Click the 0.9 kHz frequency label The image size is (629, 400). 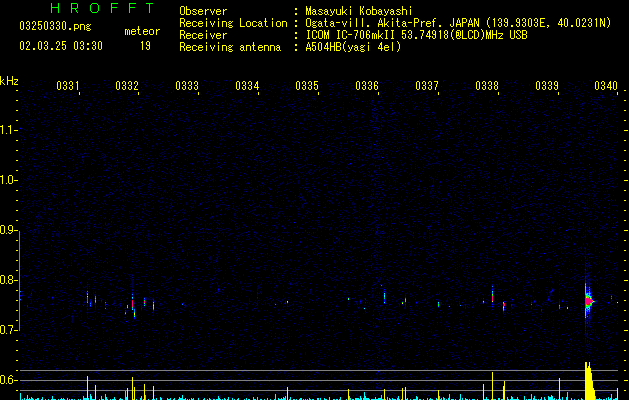tap(8, 230)
